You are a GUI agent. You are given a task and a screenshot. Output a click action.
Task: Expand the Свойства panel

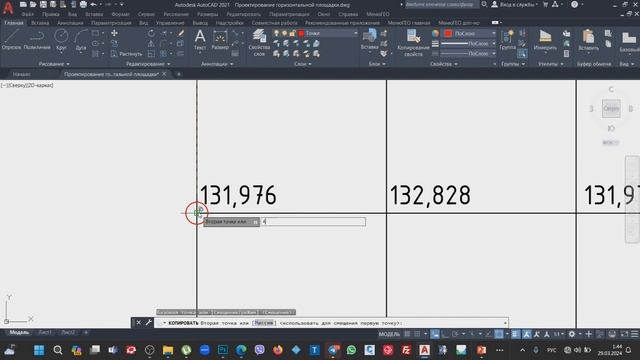click(444, 64)
